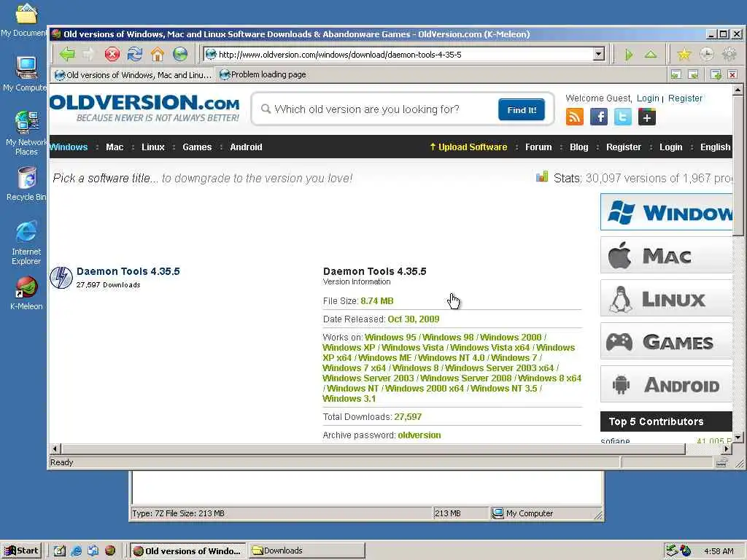747x560 pixels.
Task: Click the Daemon Tools 4.35.5 title link
Action: coord(128,271)
